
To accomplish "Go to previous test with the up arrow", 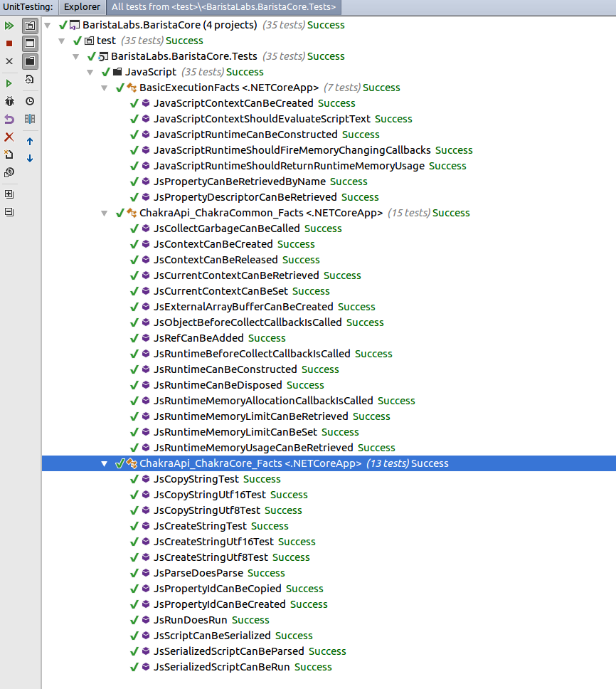I will click(30, 141).
